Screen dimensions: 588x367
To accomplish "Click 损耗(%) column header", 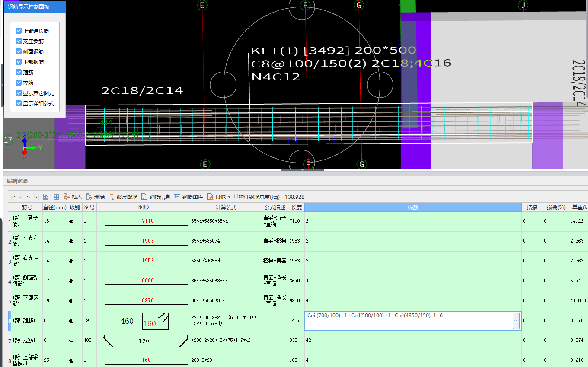I will (x=556, y=207).
